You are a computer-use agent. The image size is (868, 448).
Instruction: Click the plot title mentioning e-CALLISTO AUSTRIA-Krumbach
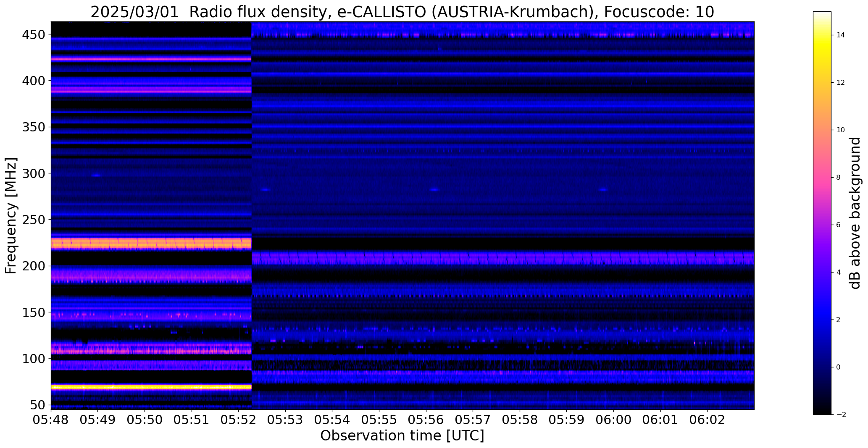(402, 12)
